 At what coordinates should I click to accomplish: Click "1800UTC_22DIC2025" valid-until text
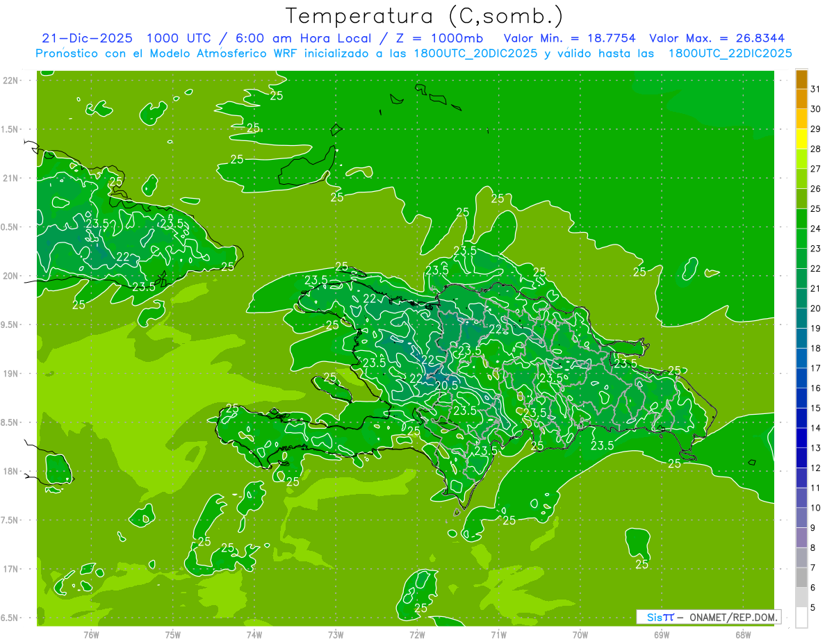[x=730, y=53]
